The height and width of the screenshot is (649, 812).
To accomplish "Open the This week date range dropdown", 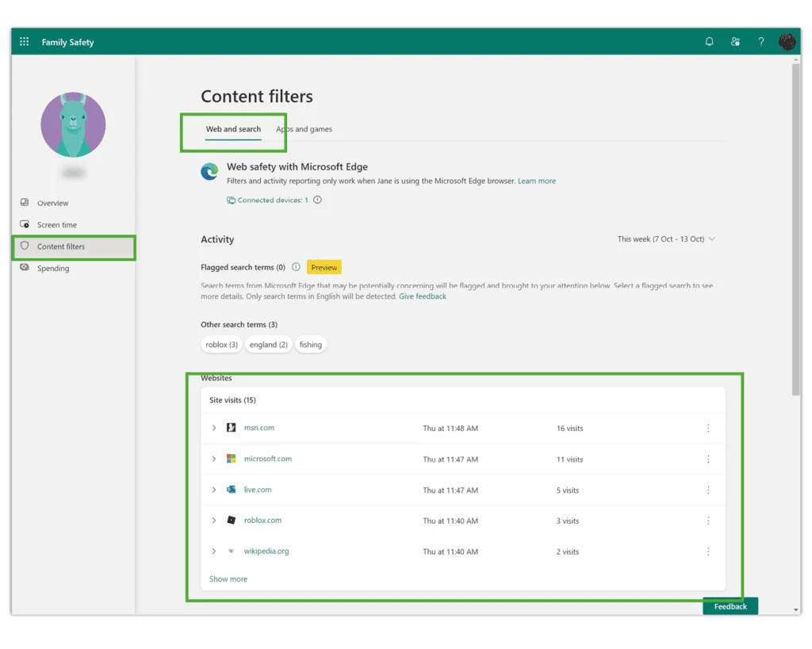I will 666,239.
